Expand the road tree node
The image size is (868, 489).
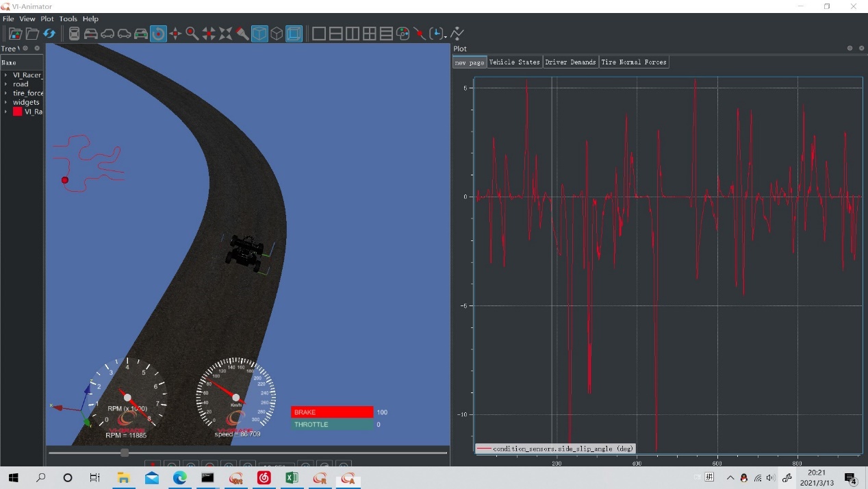tap(6, 84)
